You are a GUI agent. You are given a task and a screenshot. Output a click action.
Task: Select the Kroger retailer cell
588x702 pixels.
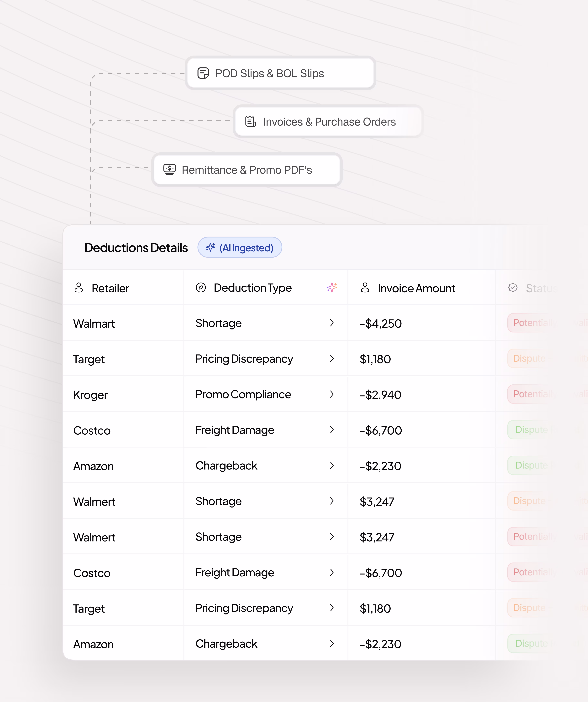(x=90, y=395)
